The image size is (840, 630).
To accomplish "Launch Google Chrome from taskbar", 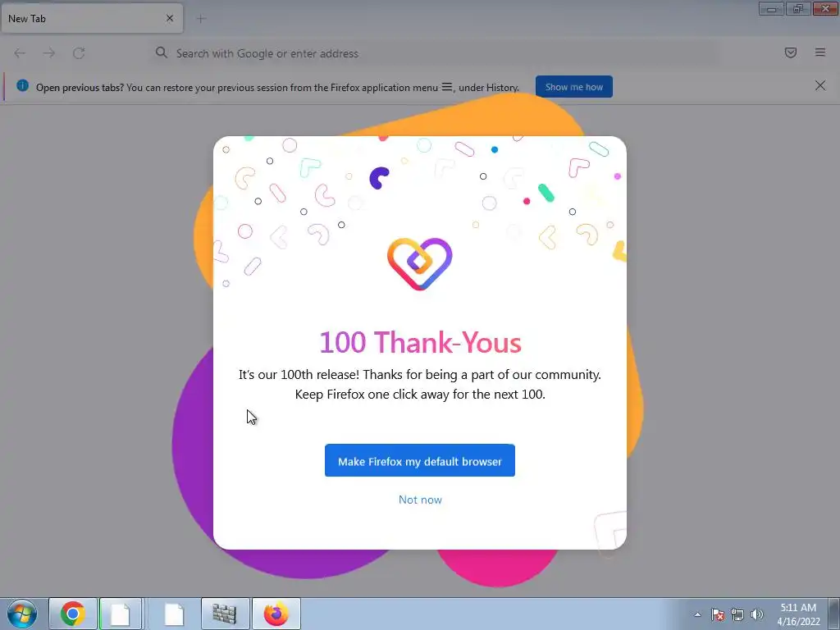I will point(73,614).
